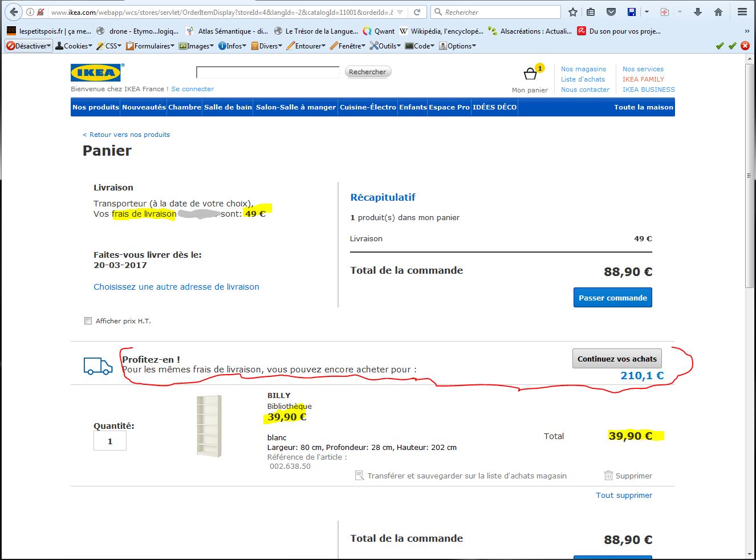Click the quantity field for BILLY
Image resolution: width=756 pixels, height=560 pixels.
pyautogui.click(x=110, y=441)
